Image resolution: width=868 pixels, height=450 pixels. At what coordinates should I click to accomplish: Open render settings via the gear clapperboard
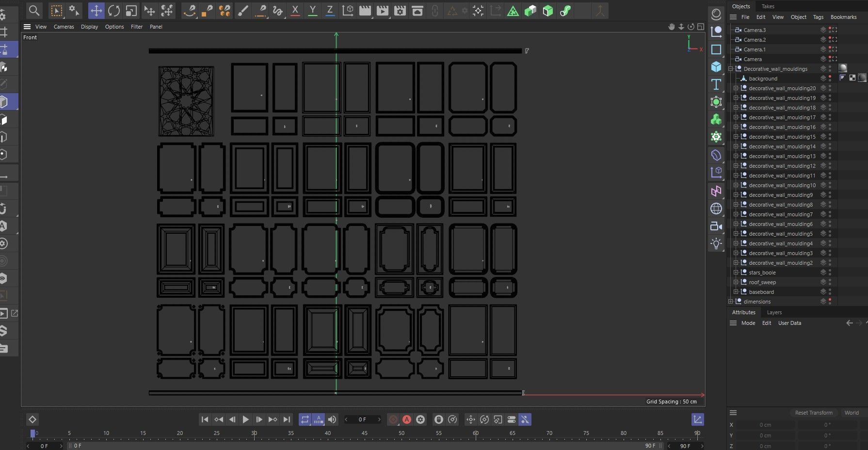(400, 10)
